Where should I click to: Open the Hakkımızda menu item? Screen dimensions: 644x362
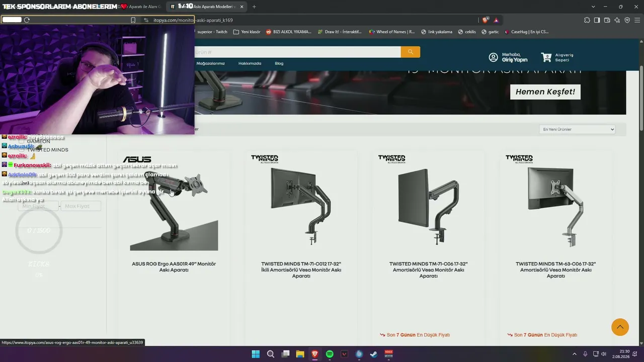pyautogui.click(x=250, y=63)
